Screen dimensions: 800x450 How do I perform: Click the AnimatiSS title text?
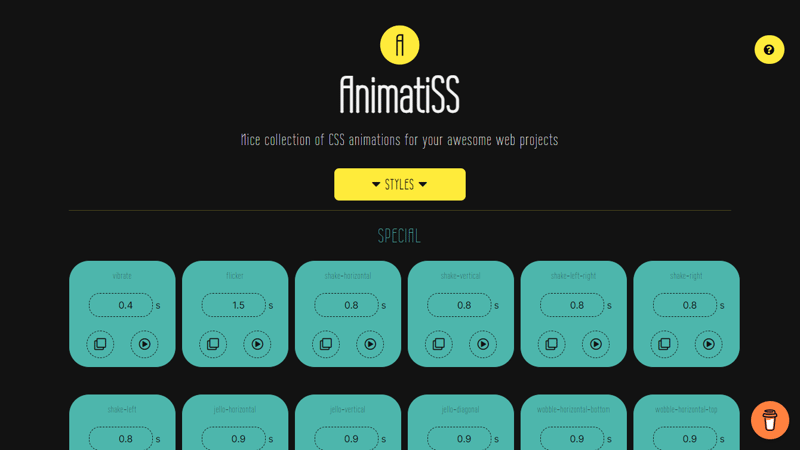point(400,96)
